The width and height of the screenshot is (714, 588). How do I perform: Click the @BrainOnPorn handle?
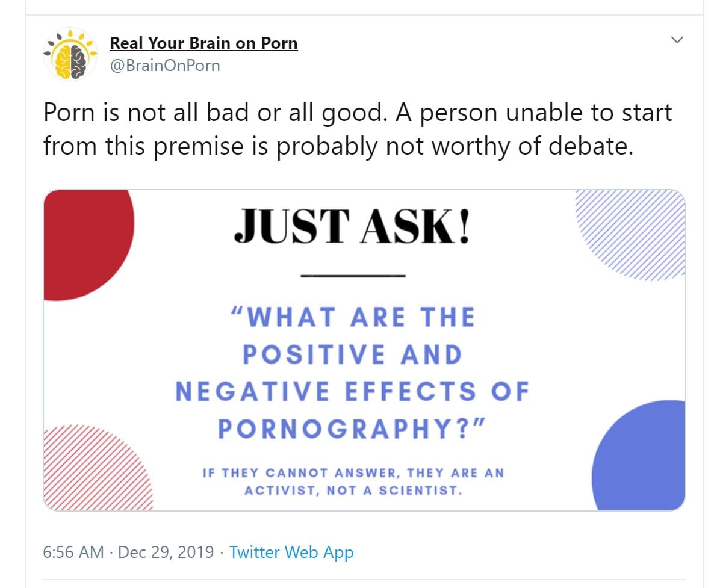point(165,65)
